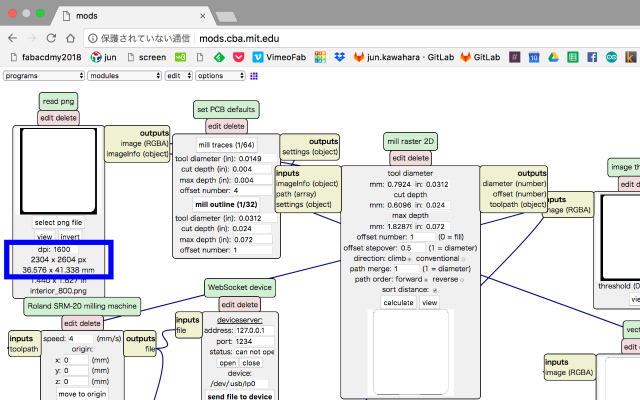
Task: Click the Roland SRM-20 milling machine title
Action: coord(82,306)
